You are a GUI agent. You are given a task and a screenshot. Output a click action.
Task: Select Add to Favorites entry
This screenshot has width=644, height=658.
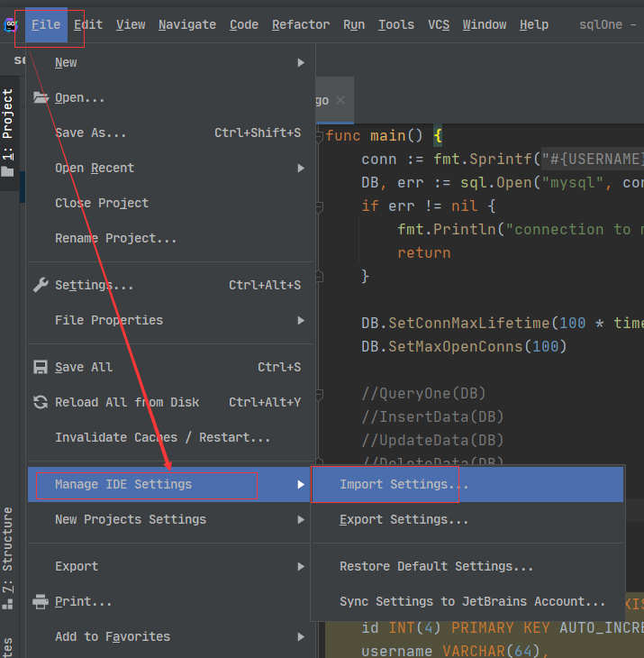[170, 636]
